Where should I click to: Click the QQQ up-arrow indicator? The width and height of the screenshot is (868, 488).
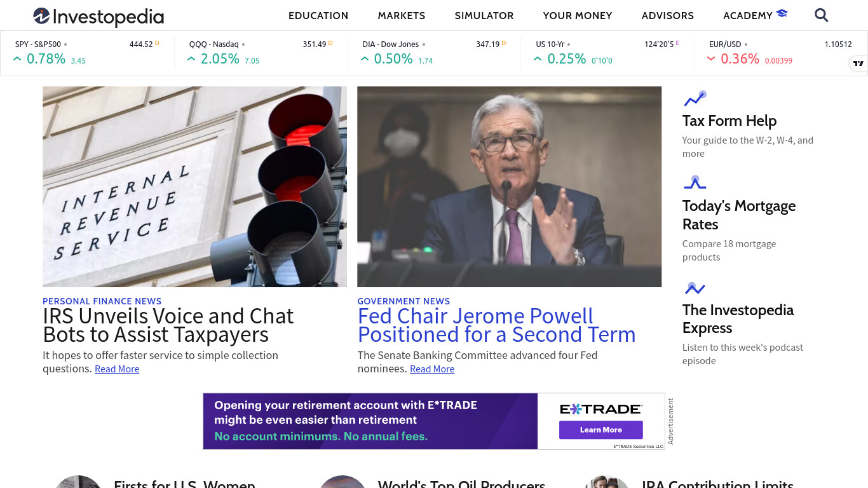pyautogui.click(x=191, y=58)
